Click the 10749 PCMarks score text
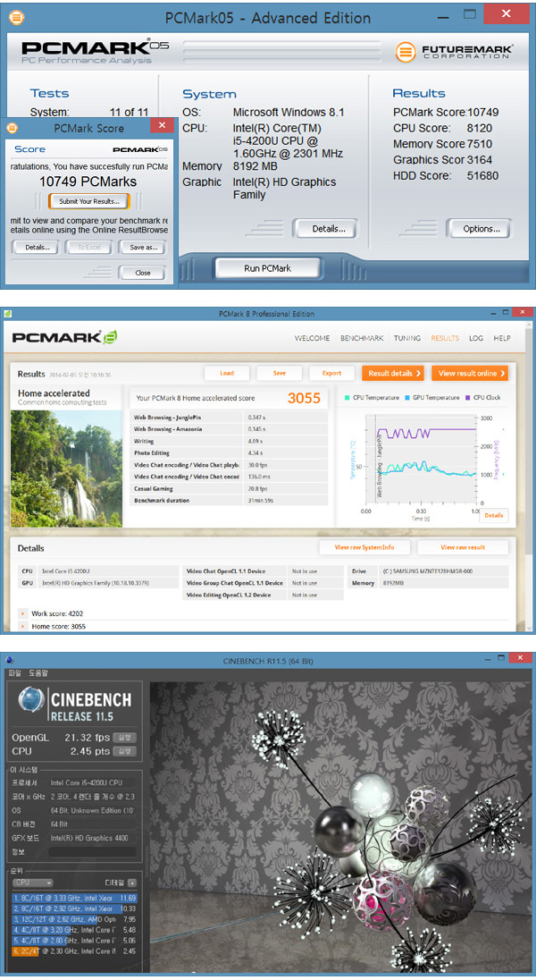Screen dimensions: 536x980 pyautogui.click(x=88, y=182)
